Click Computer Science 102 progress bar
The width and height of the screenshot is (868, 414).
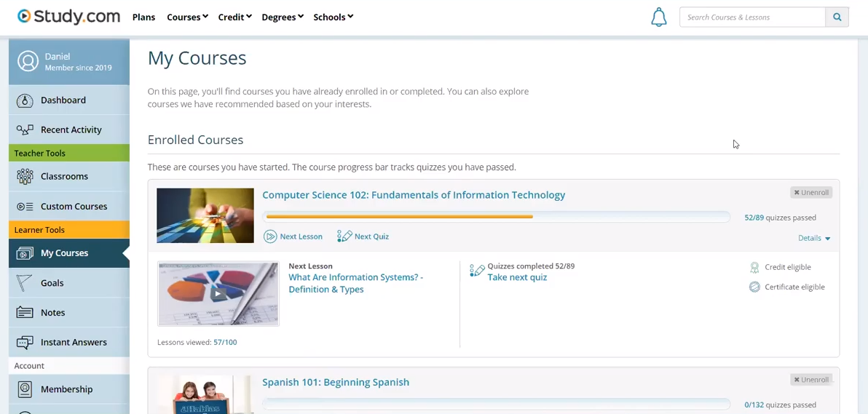pyautogui.click(x=497, y=217)
